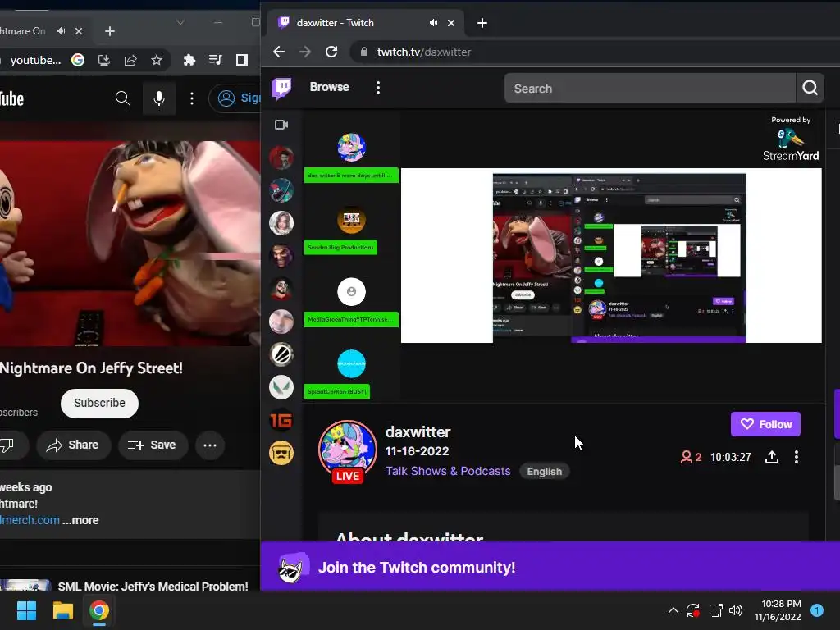Open stream options three-dot menu

coord(797,457)
